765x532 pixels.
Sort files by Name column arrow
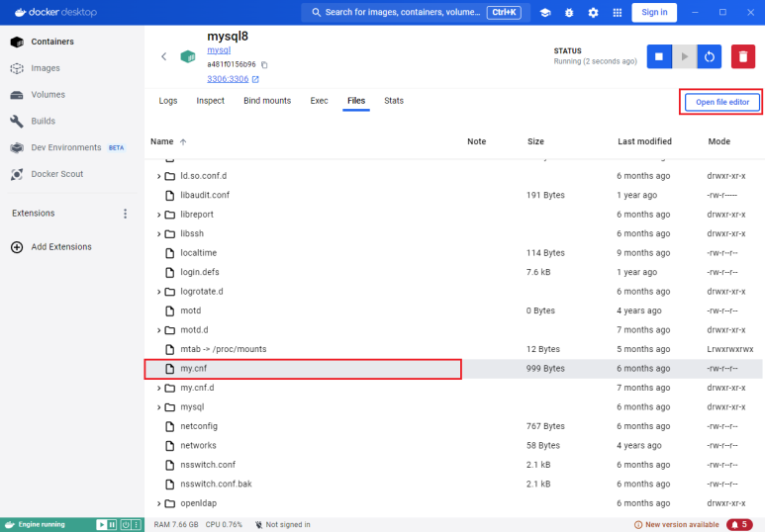click(x=183, y=141)
